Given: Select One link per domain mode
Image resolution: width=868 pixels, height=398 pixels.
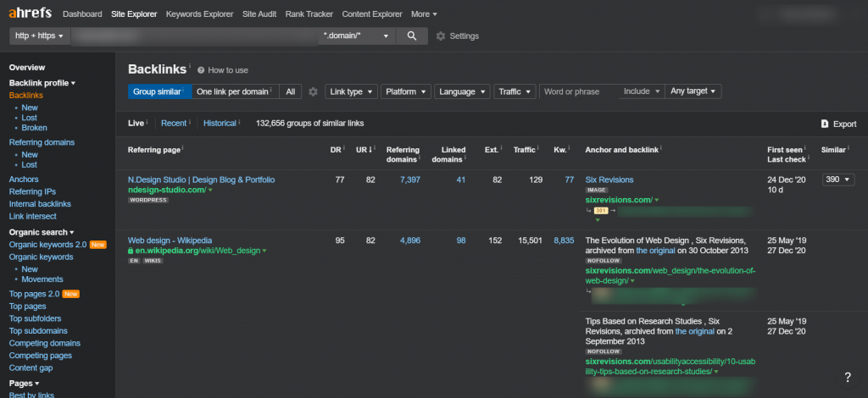Looking at the screenshot, I should (236, 91).
